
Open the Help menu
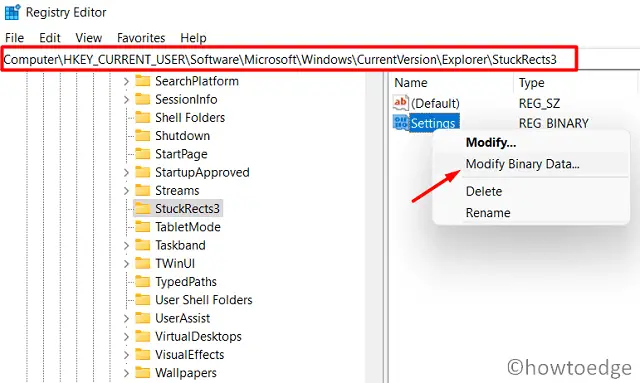click(193, 38)
